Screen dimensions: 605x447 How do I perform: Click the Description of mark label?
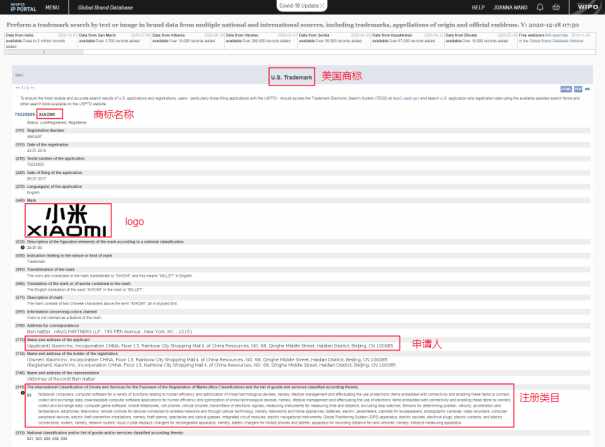point(44,297)
